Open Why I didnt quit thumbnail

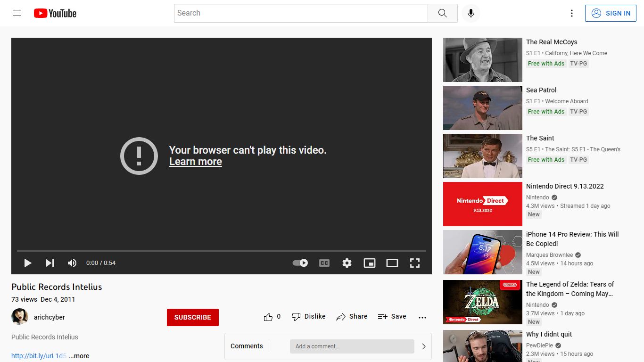483,346
